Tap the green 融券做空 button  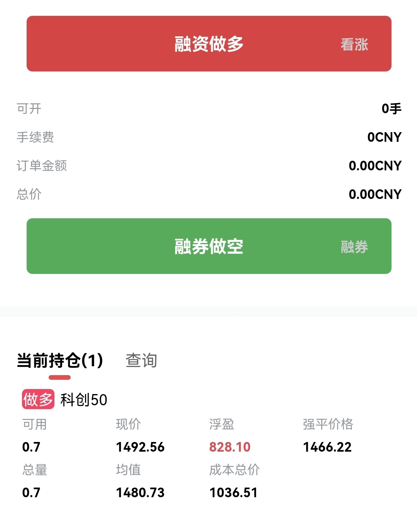tap(209, 246)
